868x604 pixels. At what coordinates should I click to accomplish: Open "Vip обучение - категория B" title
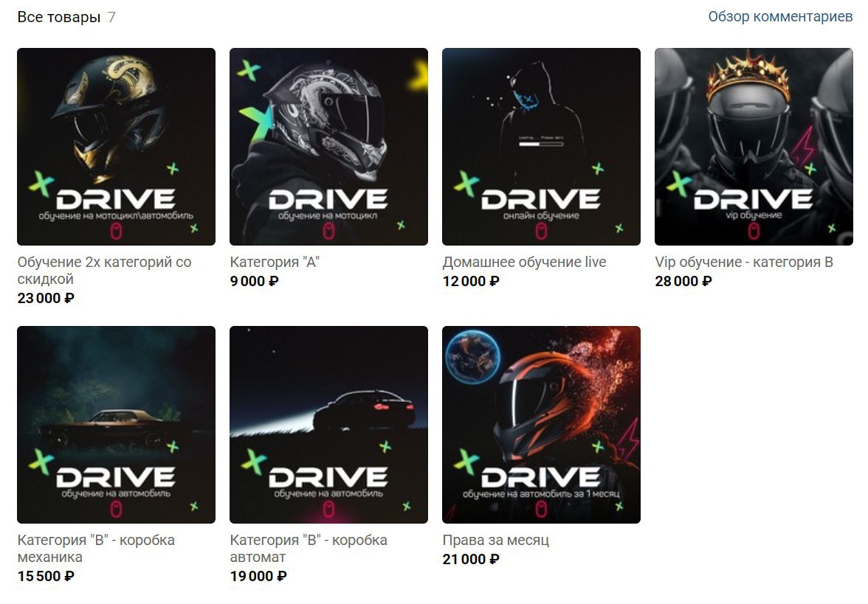pyautogui.click(x=744, y=263)
